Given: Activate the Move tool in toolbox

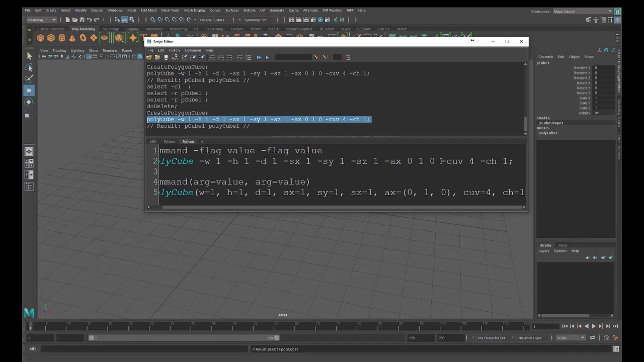Looking at the screenshot, I should (29, 90).
